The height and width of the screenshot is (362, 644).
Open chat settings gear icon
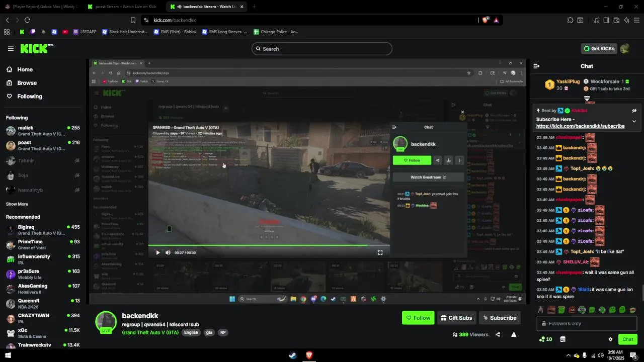click(x=610, y=339)
